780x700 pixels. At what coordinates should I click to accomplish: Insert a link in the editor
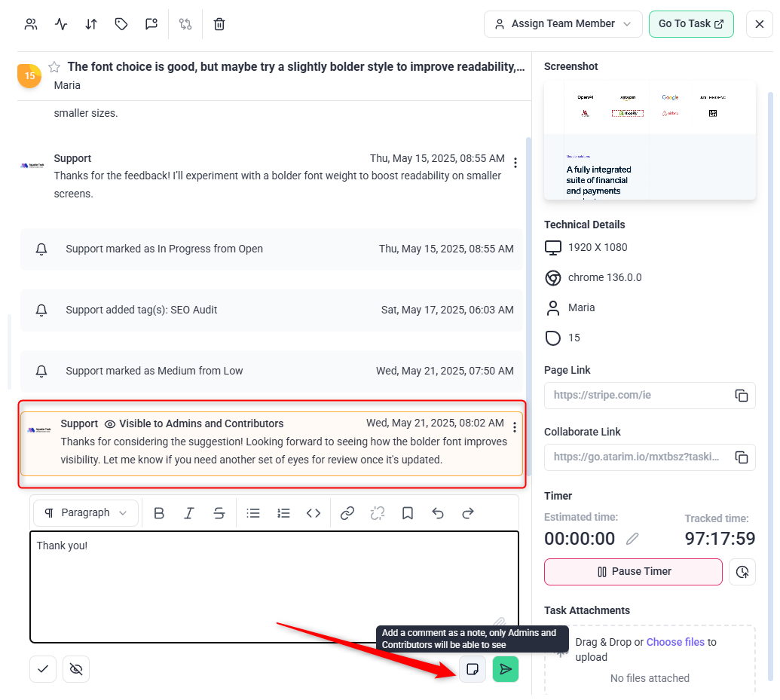coord(347,513)
